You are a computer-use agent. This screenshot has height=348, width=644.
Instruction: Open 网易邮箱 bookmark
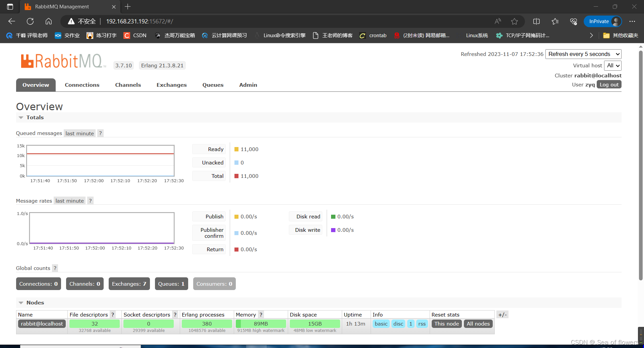(422, 36)
